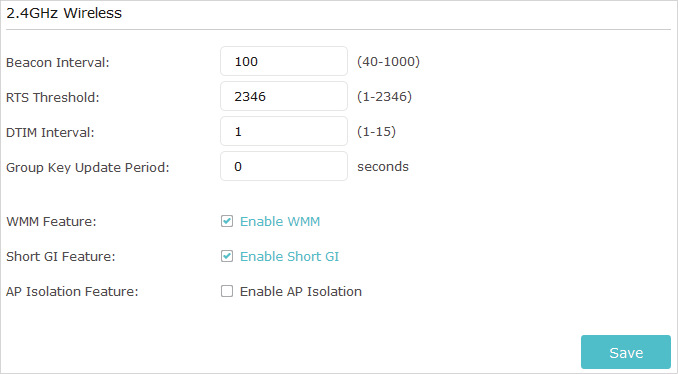Click the 'RTS Threshold:' label
This screenshot has height=374, width=678.
pyautogui.click(x=52, y=97)
